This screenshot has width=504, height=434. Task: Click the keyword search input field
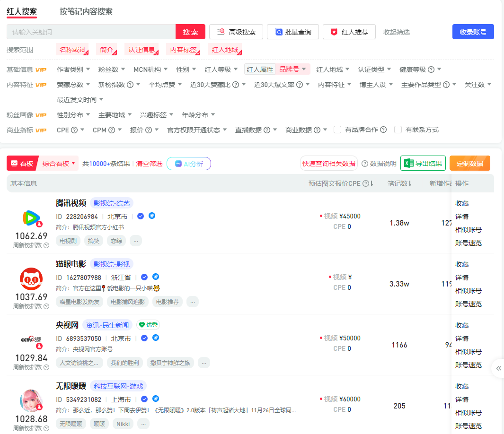91,32
